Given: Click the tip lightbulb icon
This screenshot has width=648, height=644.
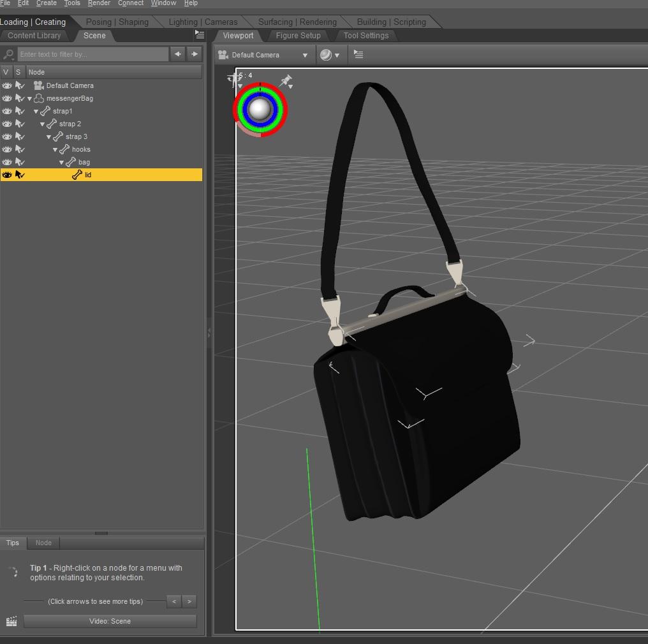Looking at the screenshot, I should click(13, 572).
